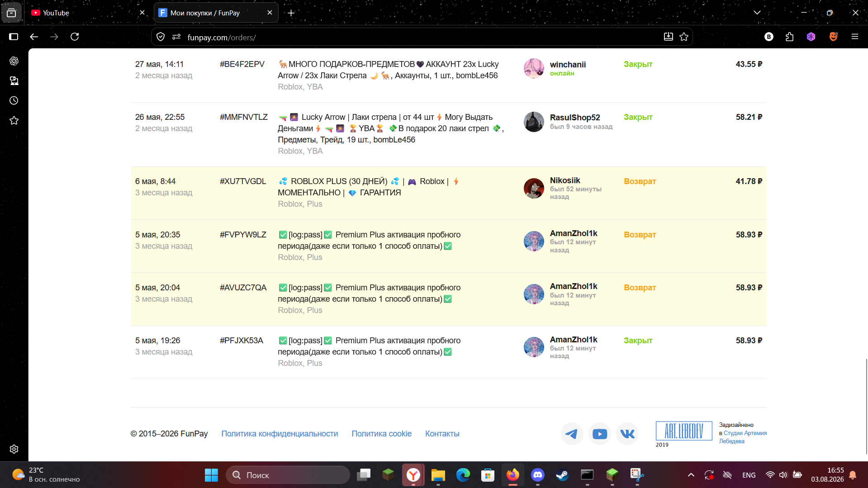868x488 pixels.
Task: Open order #PFJXK53A
Action: click(242, 341)
